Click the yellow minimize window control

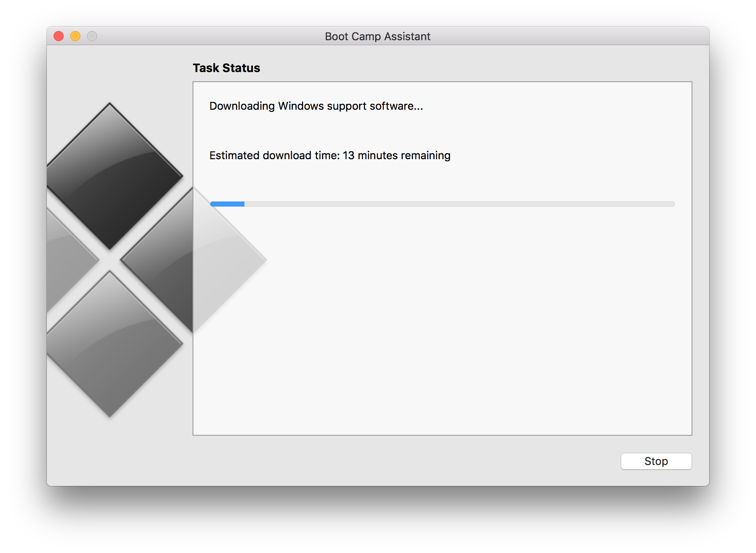(75, 36)
